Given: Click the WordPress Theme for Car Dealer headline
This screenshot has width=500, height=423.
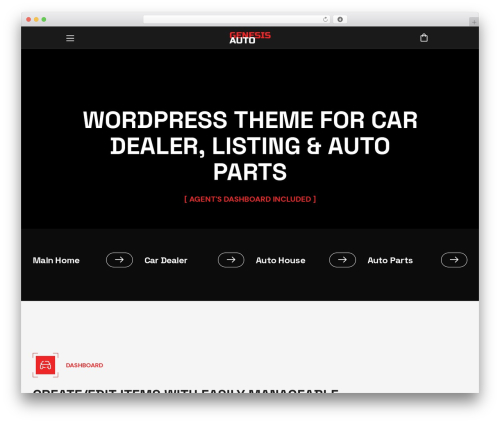Looking at the screenshot, I should (250, 146).
